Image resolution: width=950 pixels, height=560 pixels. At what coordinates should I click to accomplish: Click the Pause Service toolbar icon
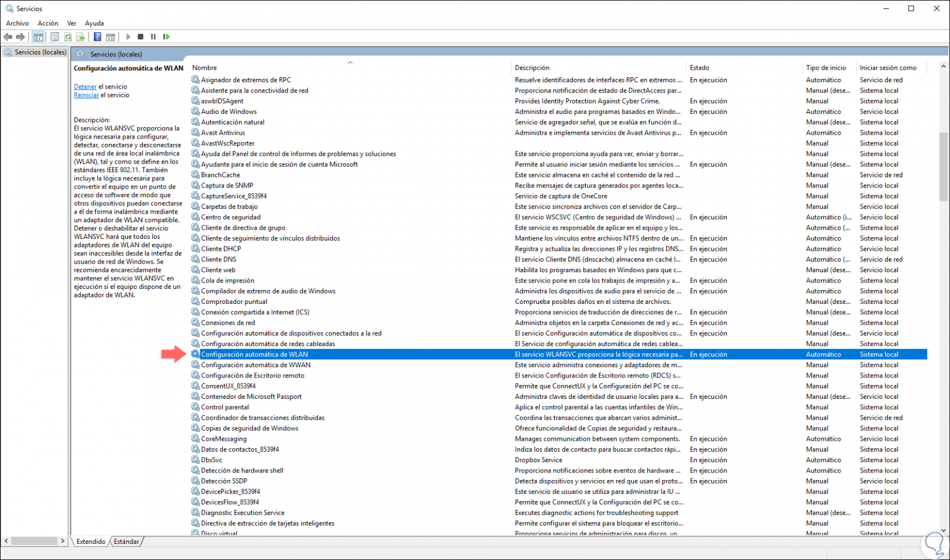coord(153,37)
